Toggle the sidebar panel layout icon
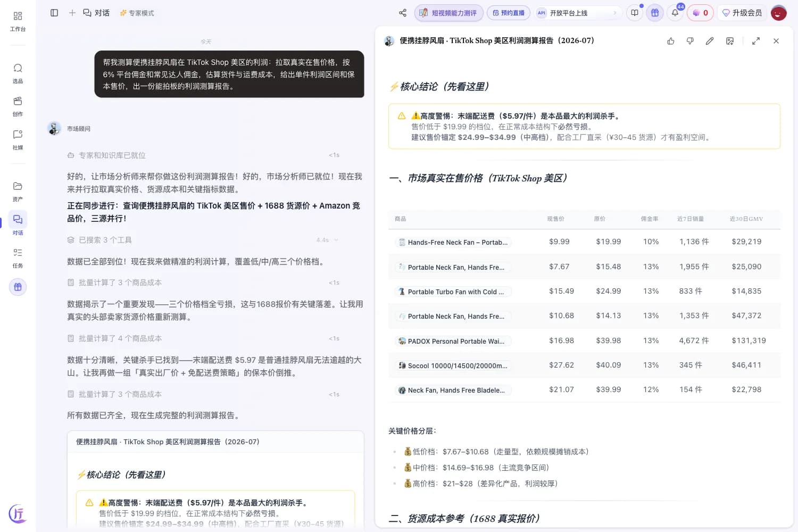 [x=54, y=13]
